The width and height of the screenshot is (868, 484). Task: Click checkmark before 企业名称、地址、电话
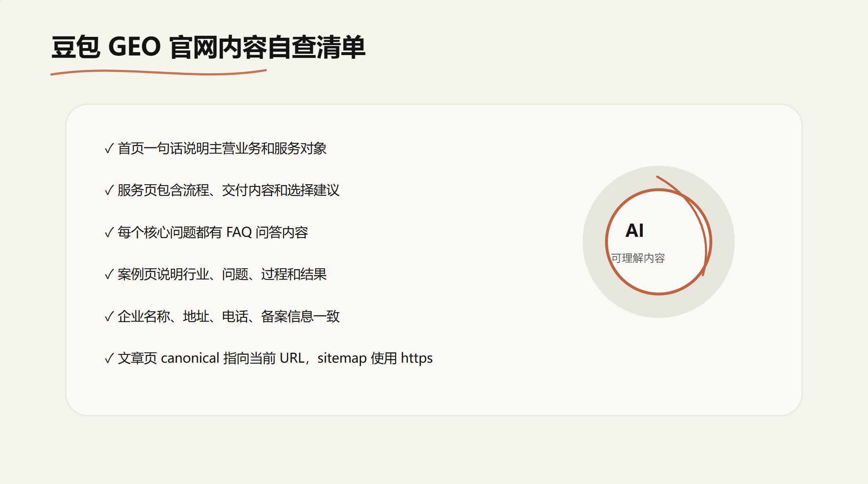(x=109, y=317)
